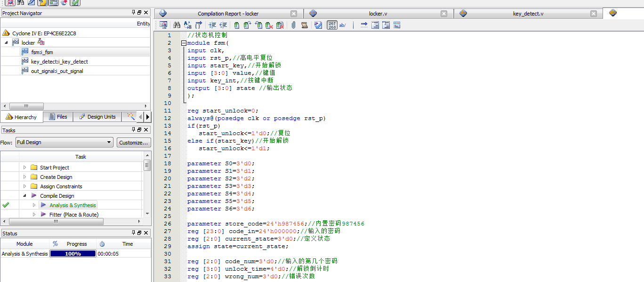Click the single bookmark icon with the red X

click(x=269, y=25)
